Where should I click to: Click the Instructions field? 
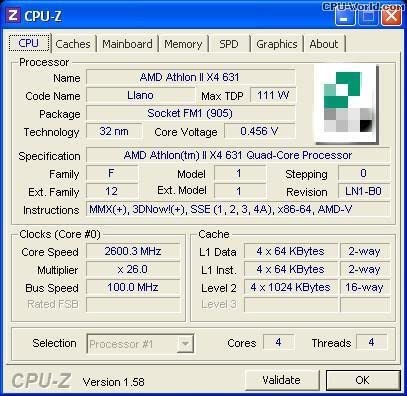pyautogui.click(x=238, y=209)
